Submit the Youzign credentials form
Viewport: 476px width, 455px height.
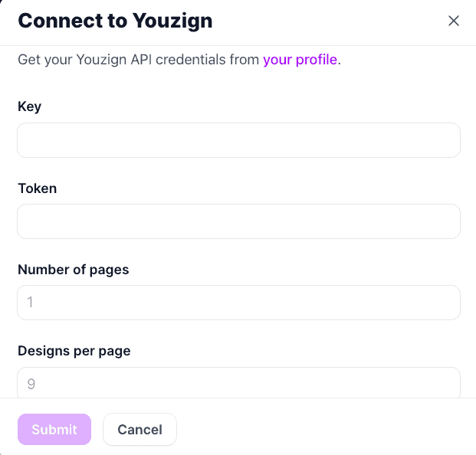point(54,430)
